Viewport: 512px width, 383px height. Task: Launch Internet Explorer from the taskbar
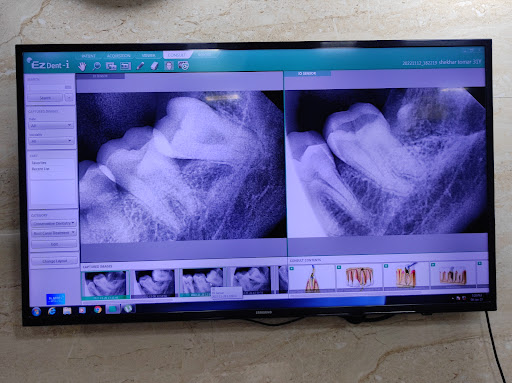point(52,311)
